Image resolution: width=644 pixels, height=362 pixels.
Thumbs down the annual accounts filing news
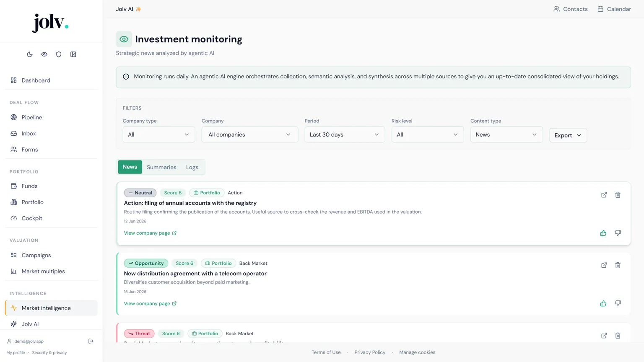pos(618,233)
